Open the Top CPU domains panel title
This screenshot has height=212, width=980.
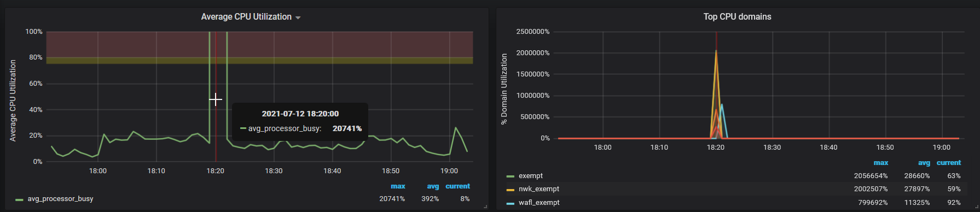coord(737,17)
